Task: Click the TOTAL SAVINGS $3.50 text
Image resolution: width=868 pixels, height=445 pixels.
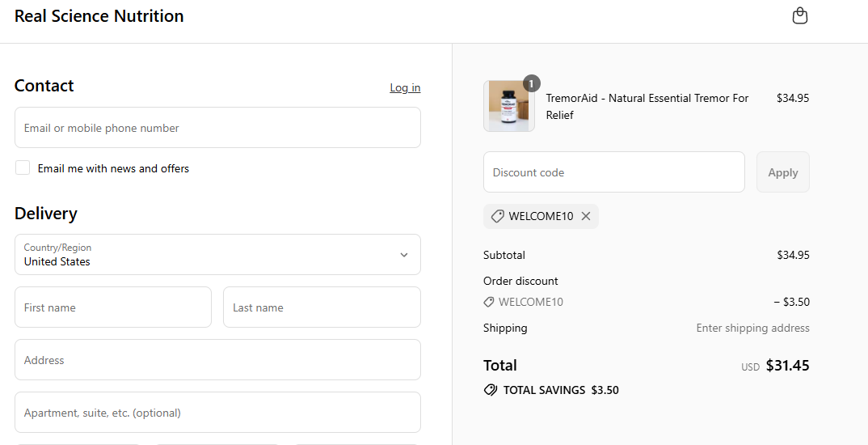Action: (x=561, y=390)
